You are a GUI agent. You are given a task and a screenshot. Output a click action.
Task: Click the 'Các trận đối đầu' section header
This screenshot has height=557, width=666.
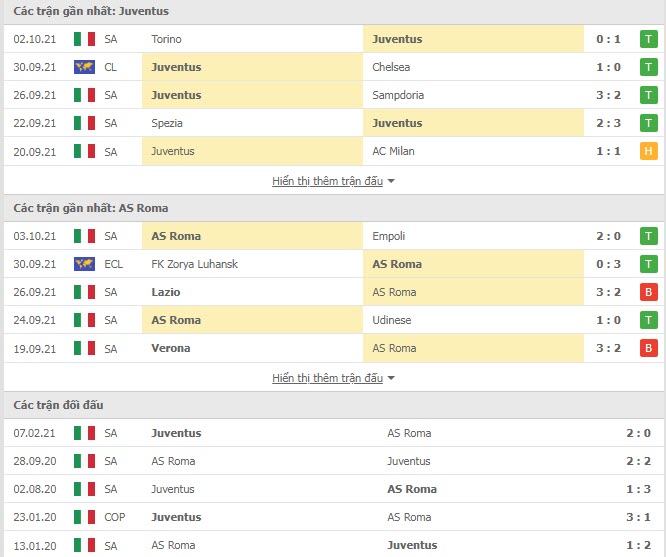58,405
